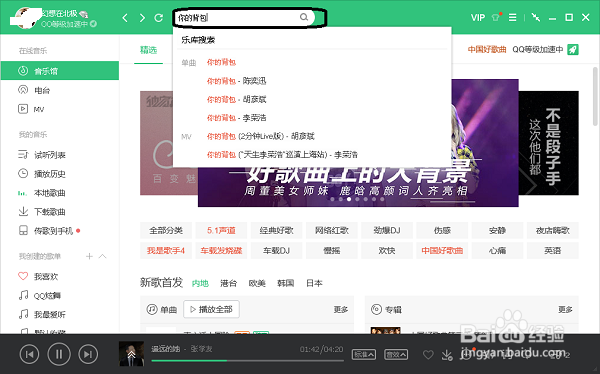Pause the current song
Screen dimensions: 600x374
pyautogui.click(x=59, y=354)
